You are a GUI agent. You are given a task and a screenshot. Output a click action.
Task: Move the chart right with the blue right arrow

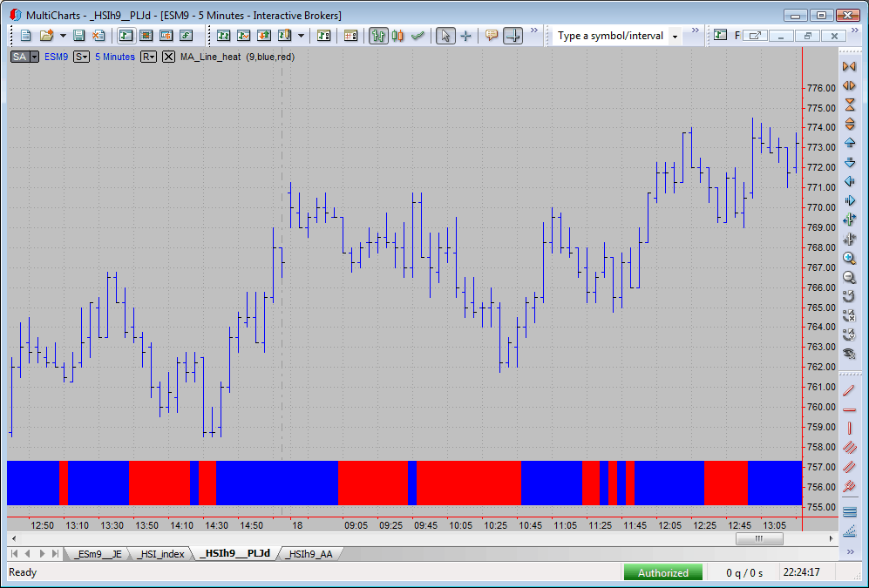849,200
